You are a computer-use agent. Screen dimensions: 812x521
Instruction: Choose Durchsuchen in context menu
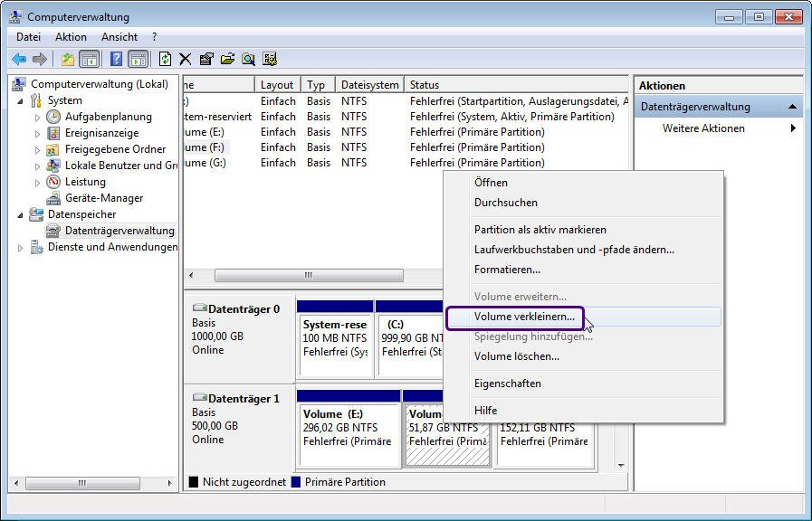click(584, 203)
